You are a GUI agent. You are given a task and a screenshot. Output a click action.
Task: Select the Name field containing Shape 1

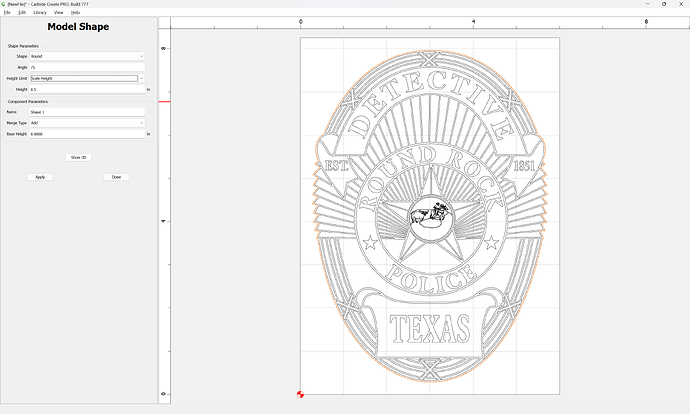pos(87,112)
